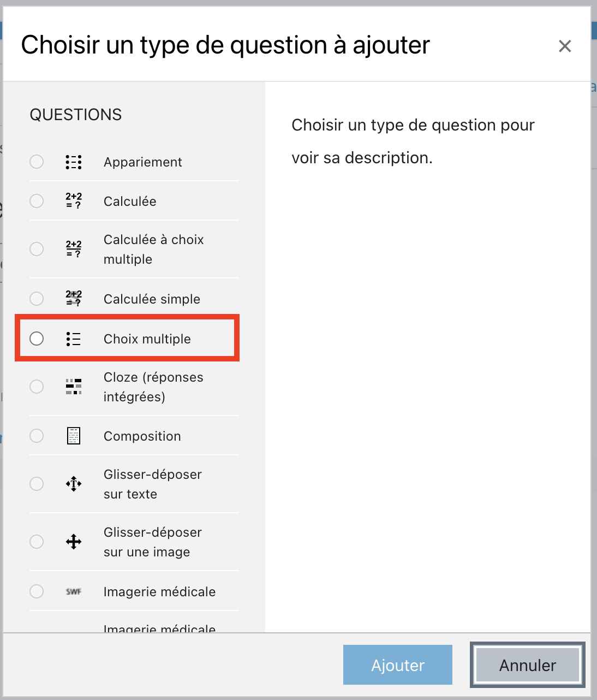Choose the Imagerie médicale radio button
This screenshot has height=700, width=597.
(37, 591)
